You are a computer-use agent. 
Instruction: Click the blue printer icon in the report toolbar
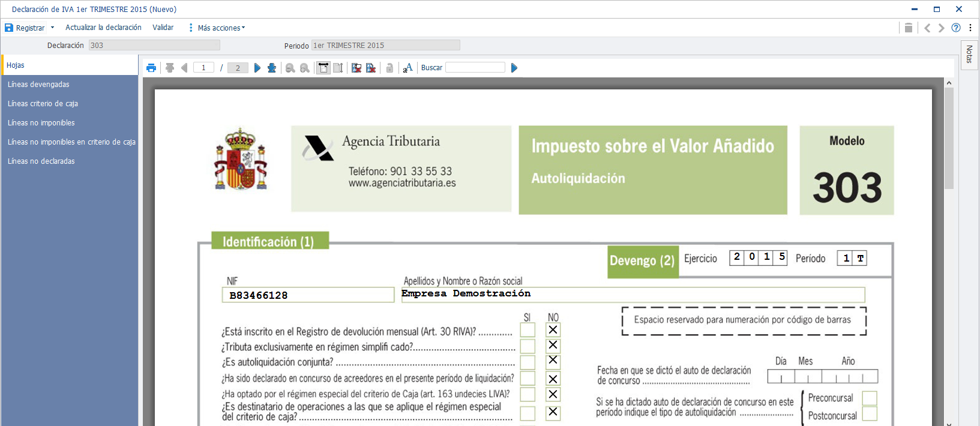[151, 68]
